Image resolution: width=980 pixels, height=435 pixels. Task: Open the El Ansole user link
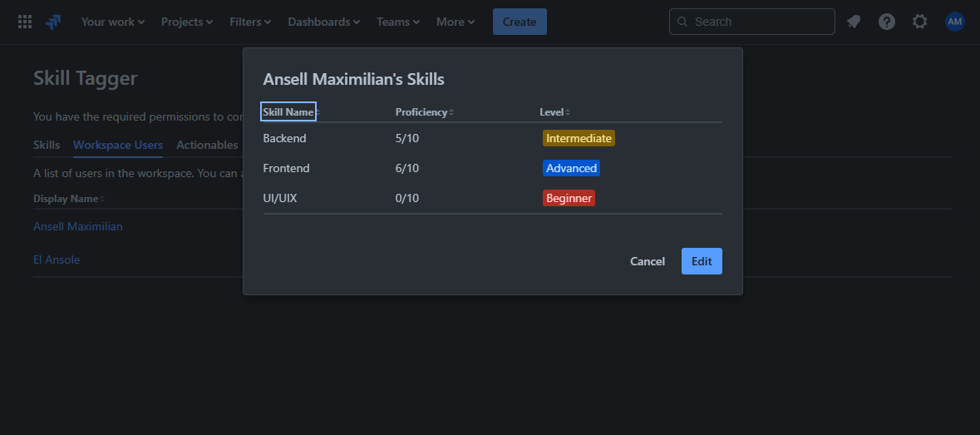(57, 260)
